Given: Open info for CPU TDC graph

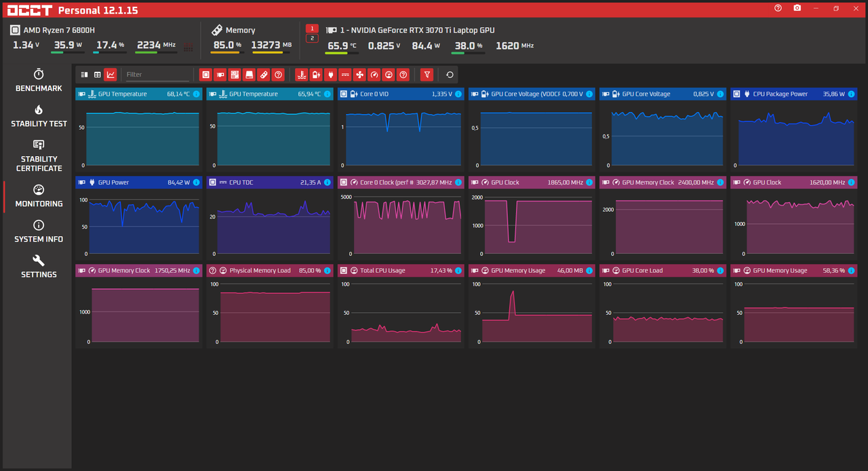Looking at the screenshot, I should pos(328,183).
